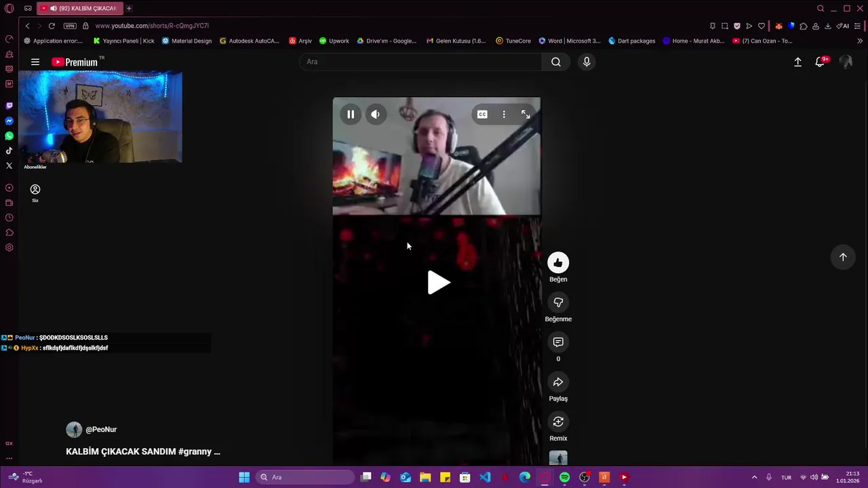Open X in the Opera sidebar
This screenshot has width=868, height=488.
pos(9,165)
